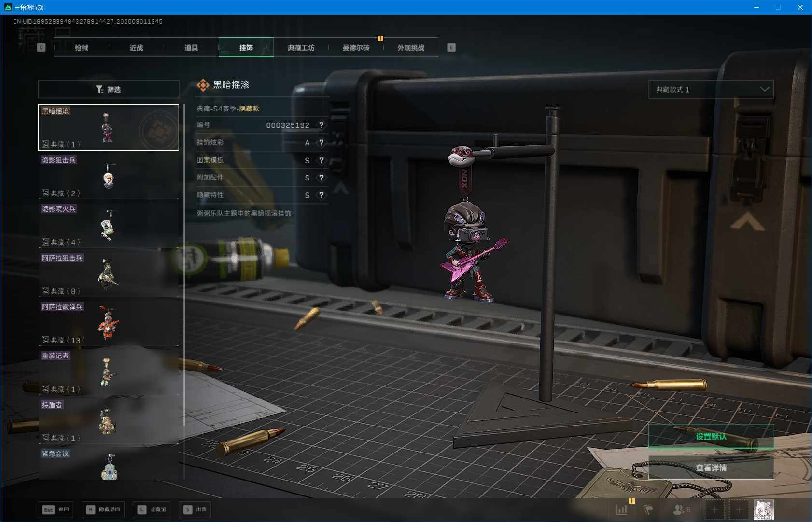Image resolution: width=812 pixels, height=522 pixels.
Task: Click the 典藏 image icon under 诡影狙击兵
Action: click(x=45, y=193)
